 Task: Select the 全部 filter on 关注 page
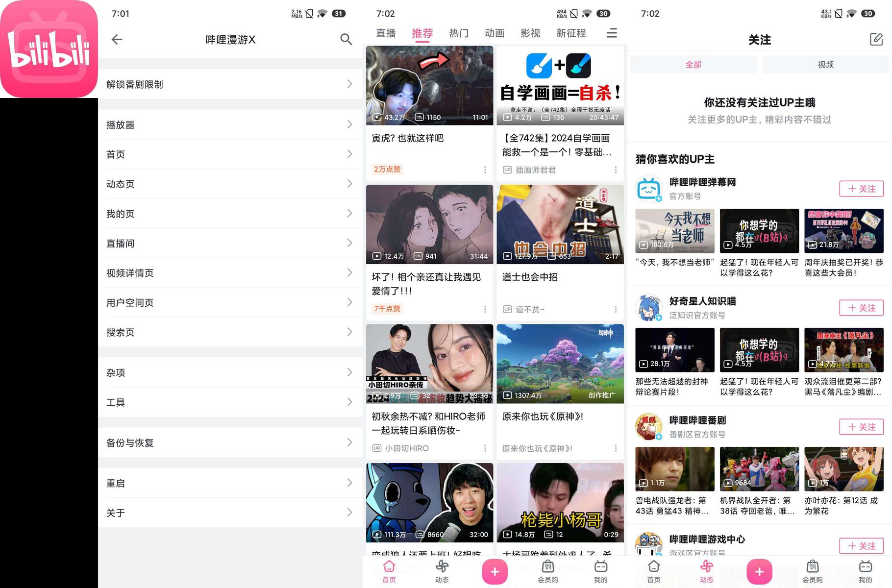tap(693, 65)
